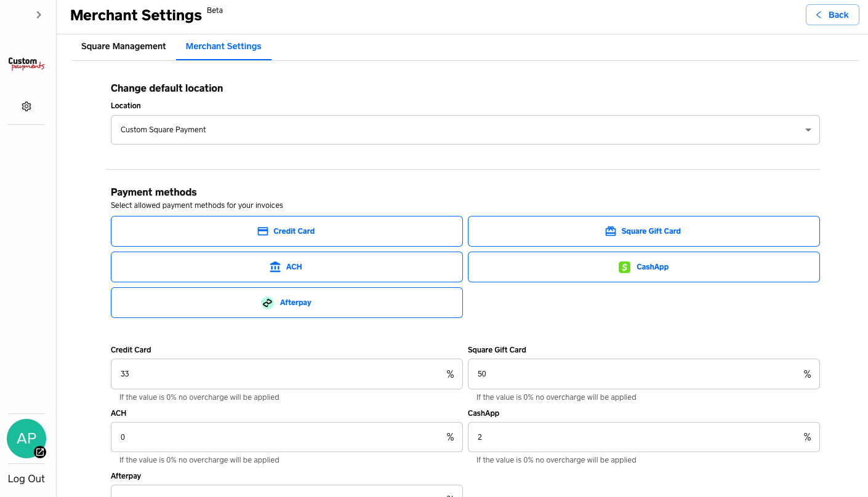Open the Location dropdown
Image resolution: width=868 pixels, height=497 pixels.
pyautogui.click(x=465, y=130)
